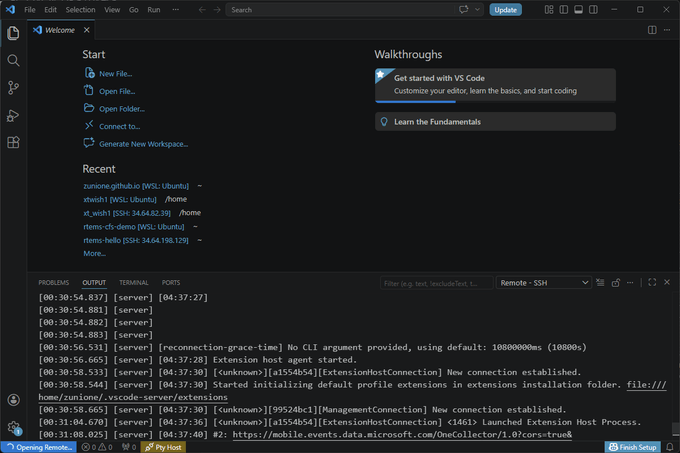Viewport: 680px width, 453px height.
Task: Open recent zunione.github.io WSL workspace
Action: pos(136,186)
